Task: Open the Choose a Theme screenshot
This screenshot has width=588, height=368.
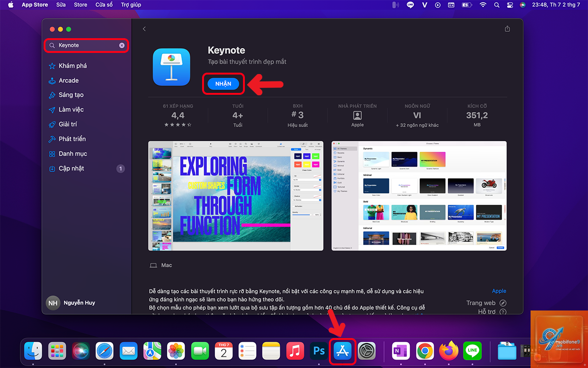Action: coord(419,196)
